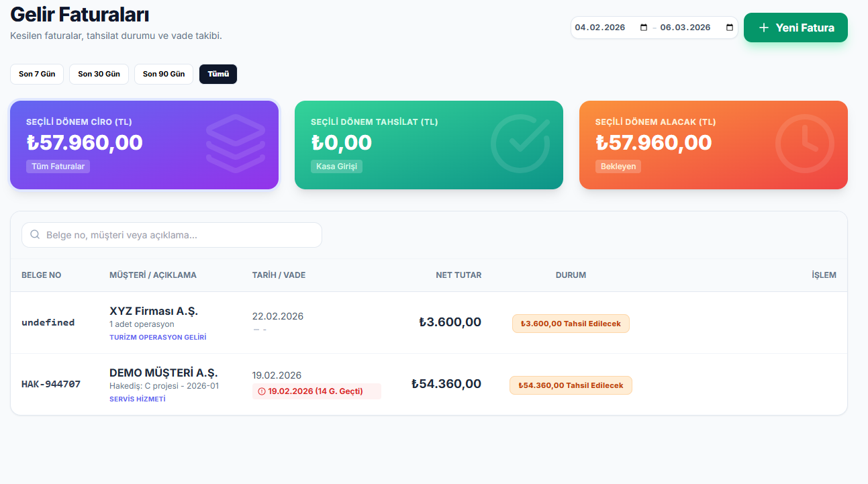The width and height of the screenshot is (868, 484).
Task: Select the Son 30 Gün filter
Action: (99, 74)
